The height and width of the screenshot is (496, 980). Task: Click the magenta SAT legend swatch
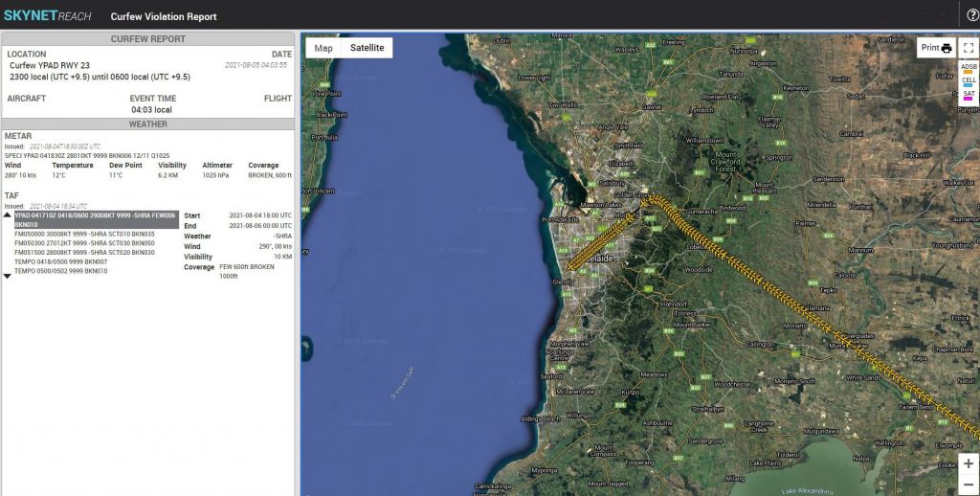click(969, 99)
